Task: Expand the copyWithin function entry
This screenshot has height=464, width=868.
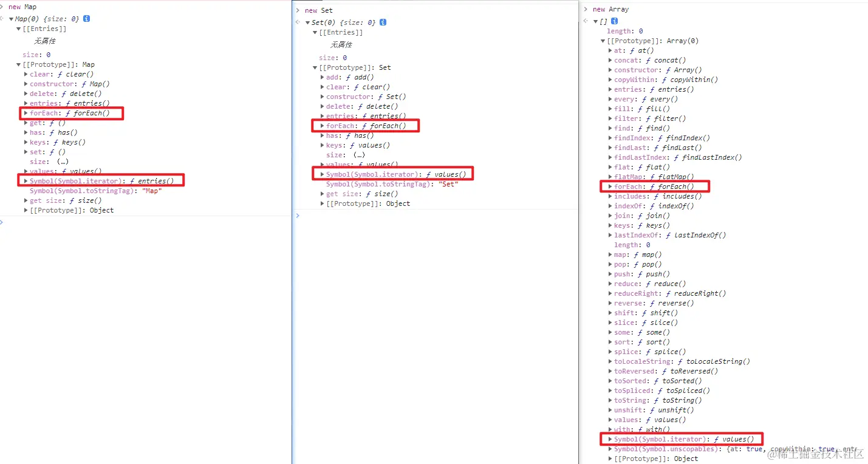Action: [610, 80]
